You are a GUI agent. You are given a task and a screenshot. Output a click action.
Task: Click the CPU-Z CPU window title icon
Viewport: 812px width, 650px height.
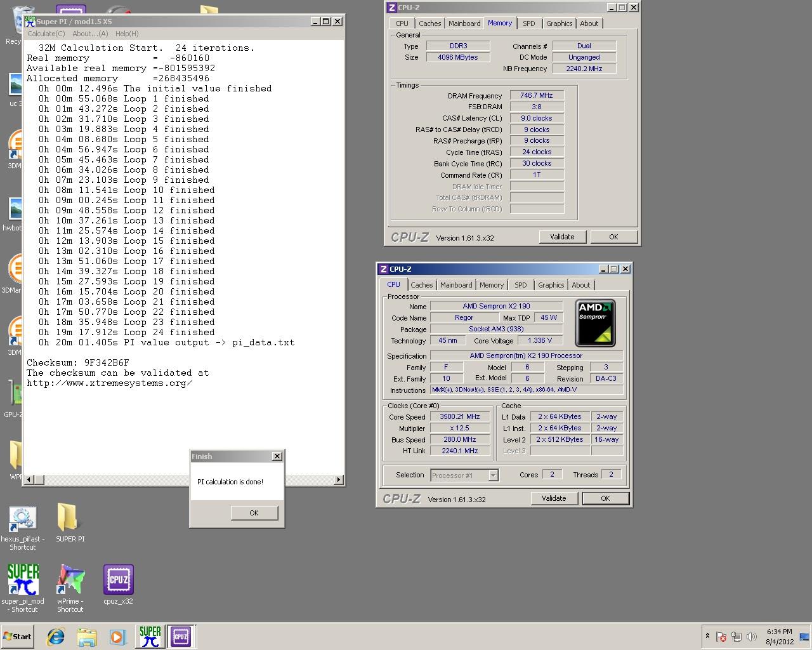[x=384, y=269]
